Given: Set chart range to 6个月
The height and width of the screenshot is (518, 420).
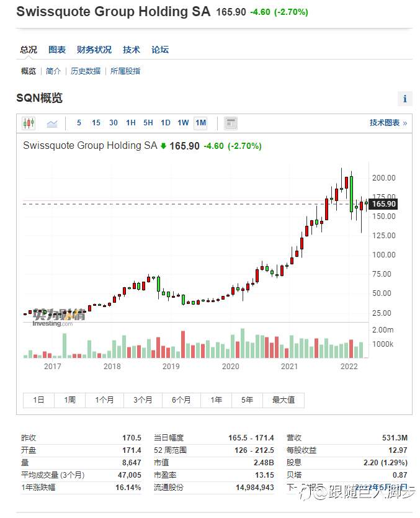Looking at the screenshot, I should tap(181, 400).
